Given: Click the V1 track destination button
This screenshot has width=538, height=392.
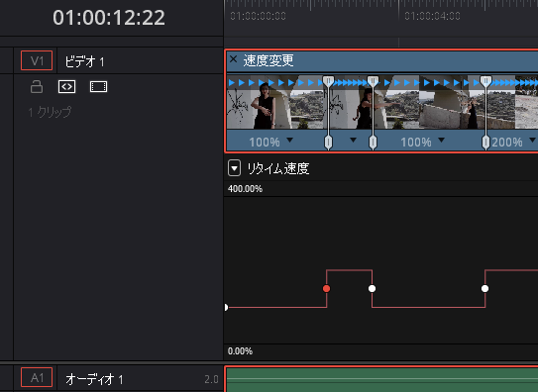Looking at the screenshot, I should pyautogui.click(x=37, y=60).
